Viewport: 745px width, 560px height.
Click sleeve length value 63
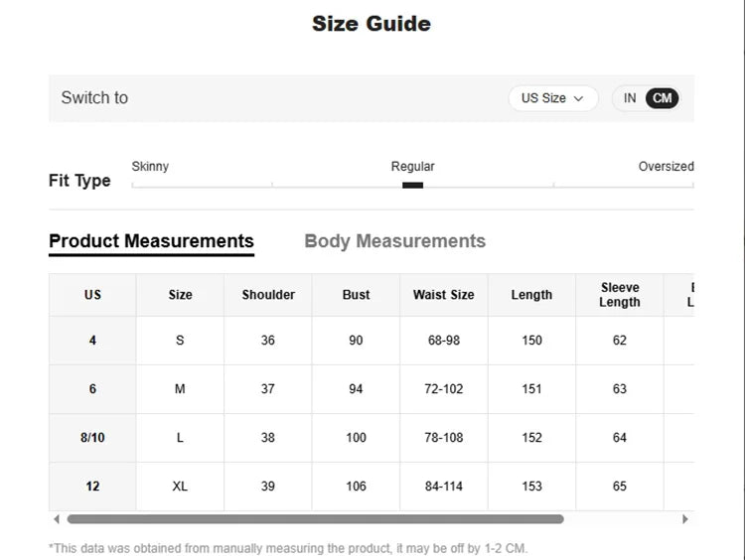(x=620, y=389)
